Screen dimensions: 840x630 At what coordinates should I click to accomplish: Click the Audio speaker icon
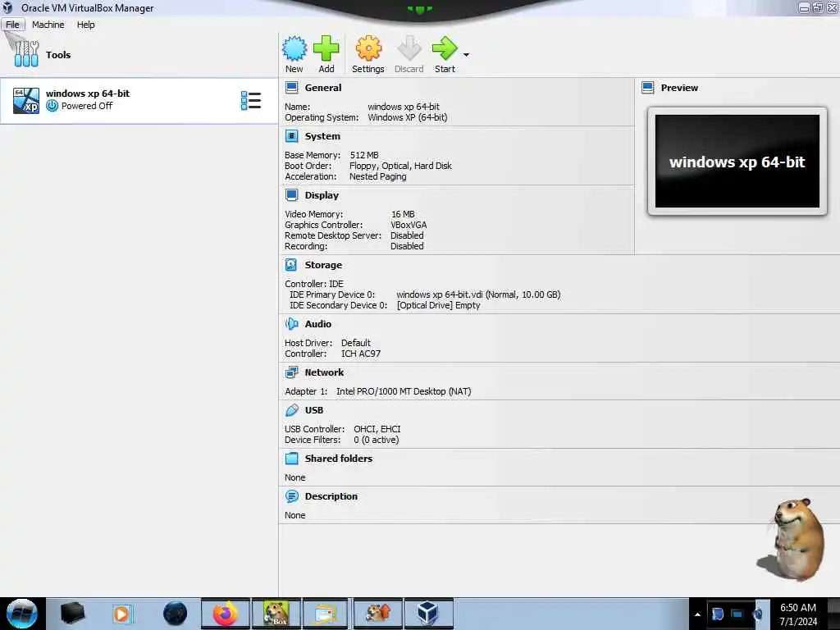pos(292,324)
